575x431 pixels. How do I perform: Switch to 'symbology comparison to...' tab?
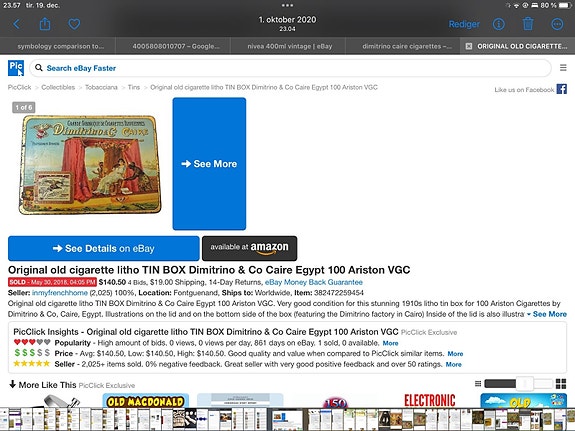click(x=58, y=46)
